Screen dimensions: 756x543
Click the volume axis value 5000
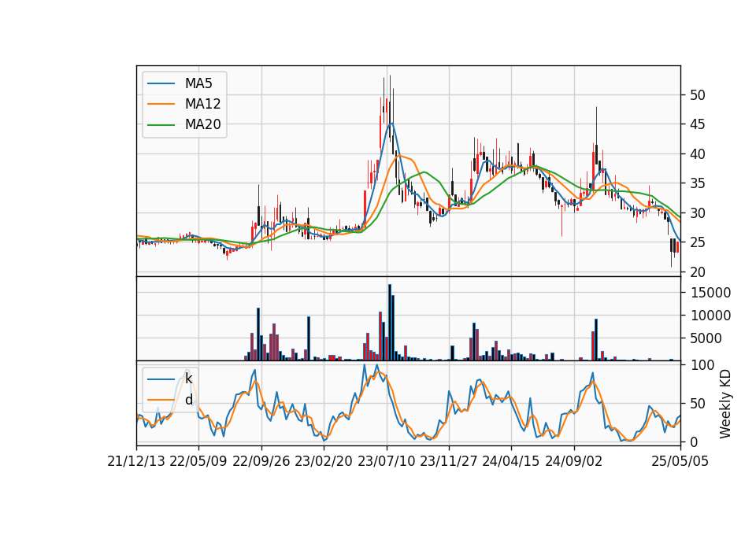point(706,338)
